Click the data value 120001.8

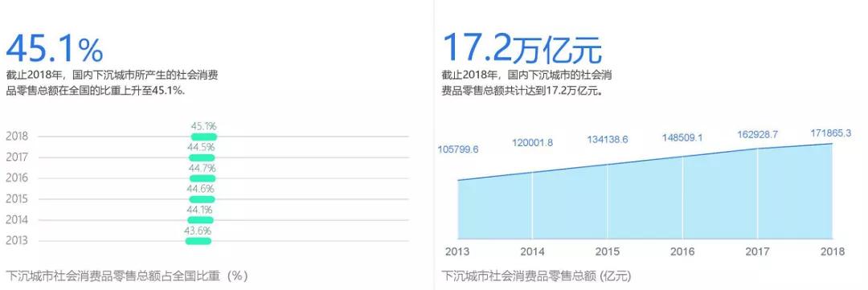(x=533, y=143)
